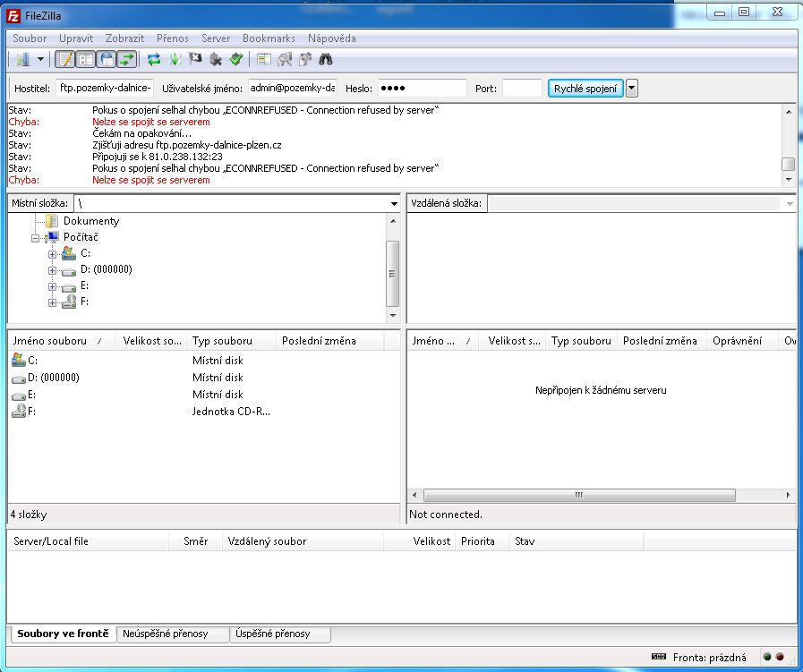Click the Vzdálený soubor queue column header
The width and height of the screenshot is (803, 672).
point(303,541)
